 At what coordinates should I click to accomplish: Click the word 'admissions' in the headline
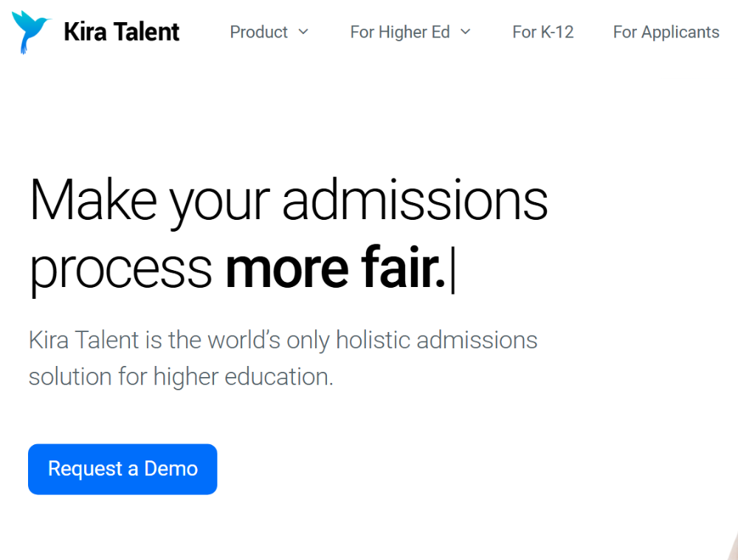[415, 199]
